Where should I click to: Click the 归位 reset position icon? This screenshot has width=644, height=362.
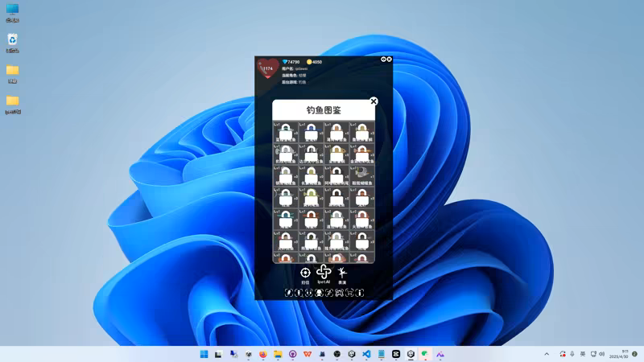[305, 274]
